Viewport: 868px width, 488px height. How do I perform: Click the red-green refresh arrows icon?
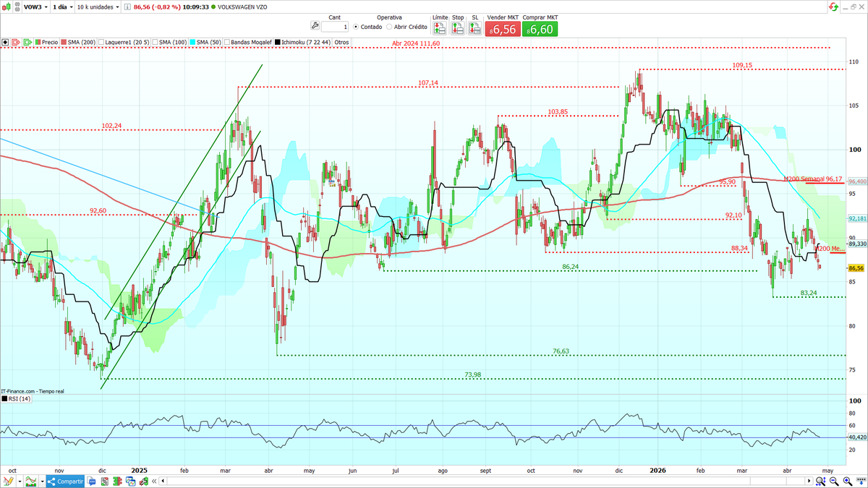(834, 7)
